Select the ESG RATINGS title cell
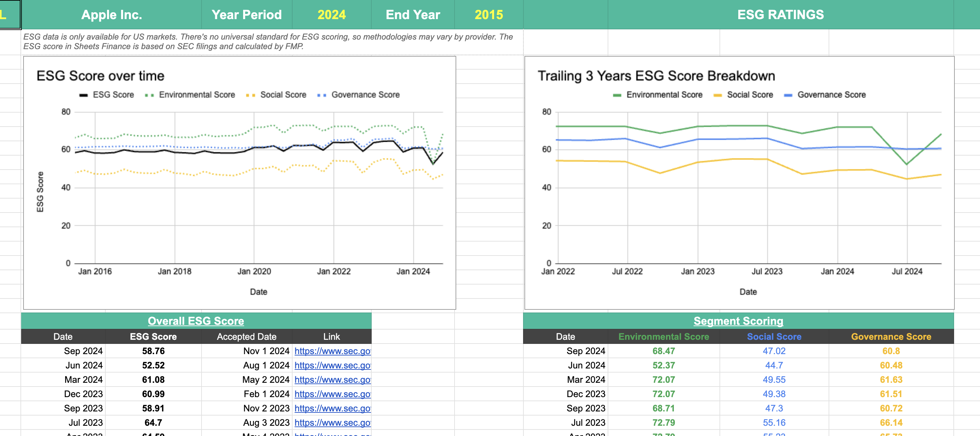Screen dimensions: 980x436 [x=780, y=14]
